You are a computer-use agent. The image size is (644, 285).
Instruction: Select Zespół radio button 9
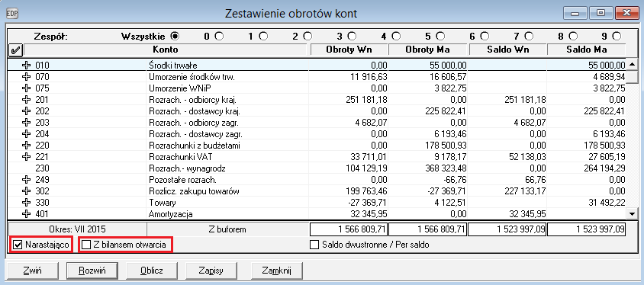point(617,37)
